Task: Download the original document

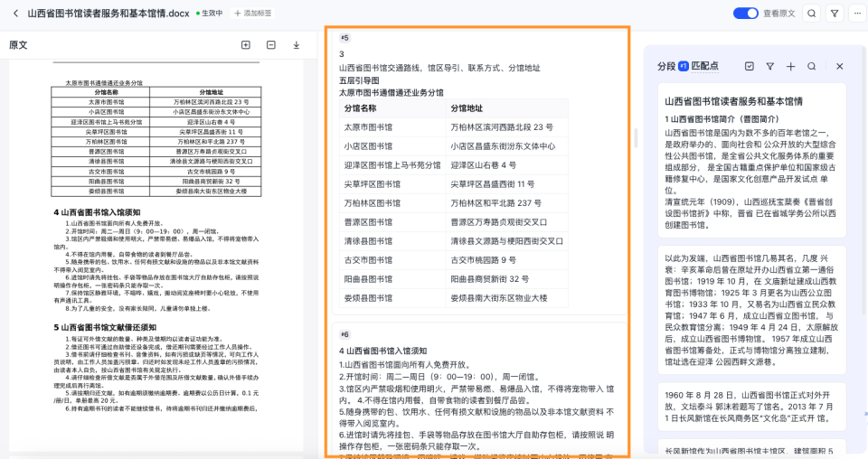Action: pyautogui.click(x=296, y=45)
